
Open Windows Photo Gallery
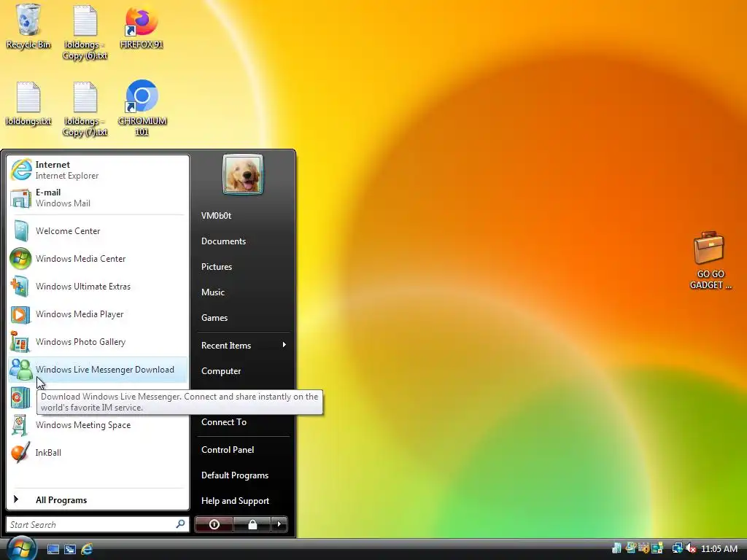click(98, 341)
